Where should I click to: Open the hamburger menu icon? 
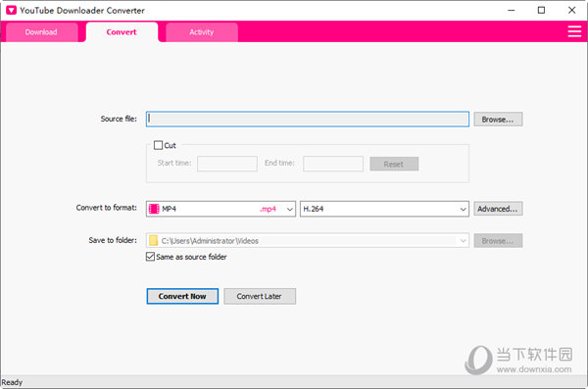[574, 31]
